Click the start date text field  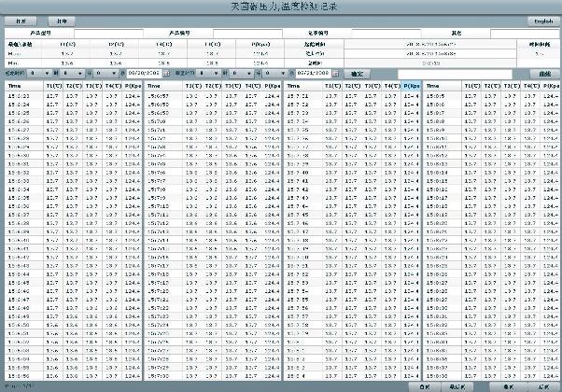click(x=145, y=73)
